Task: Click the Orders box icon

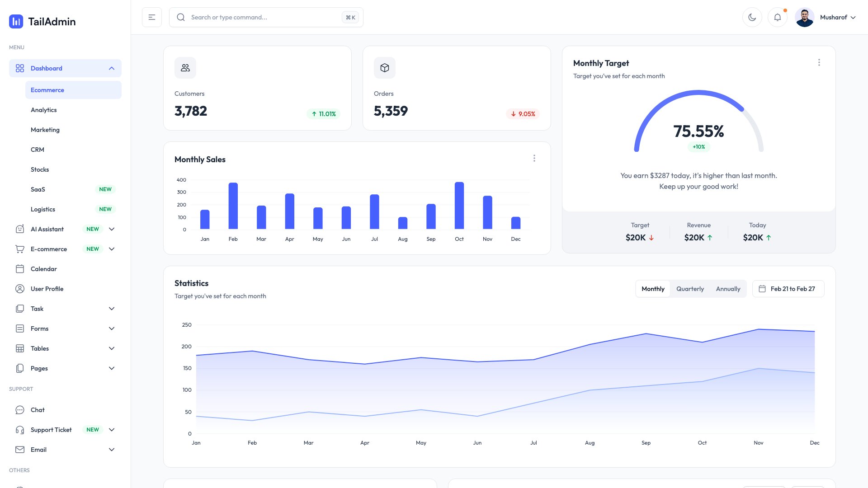Action: click(x=385, y=67)
